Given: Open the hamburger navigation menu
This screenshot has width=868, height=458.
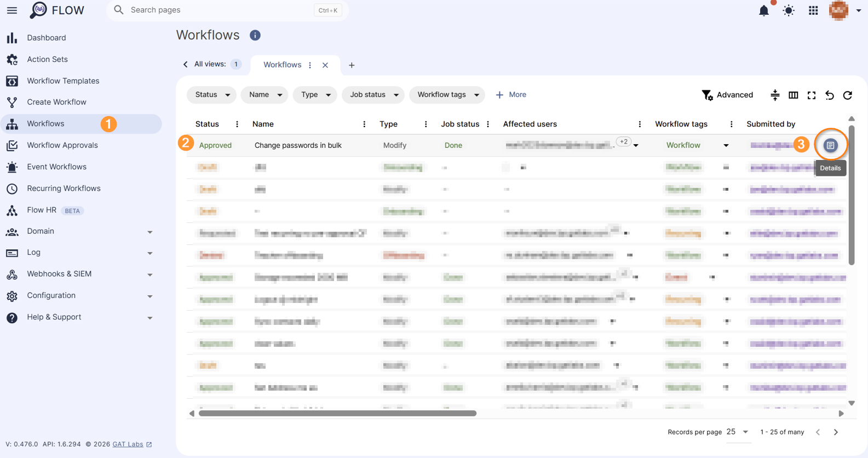Looking at the screenshot, I should click(x=12, y=10).
